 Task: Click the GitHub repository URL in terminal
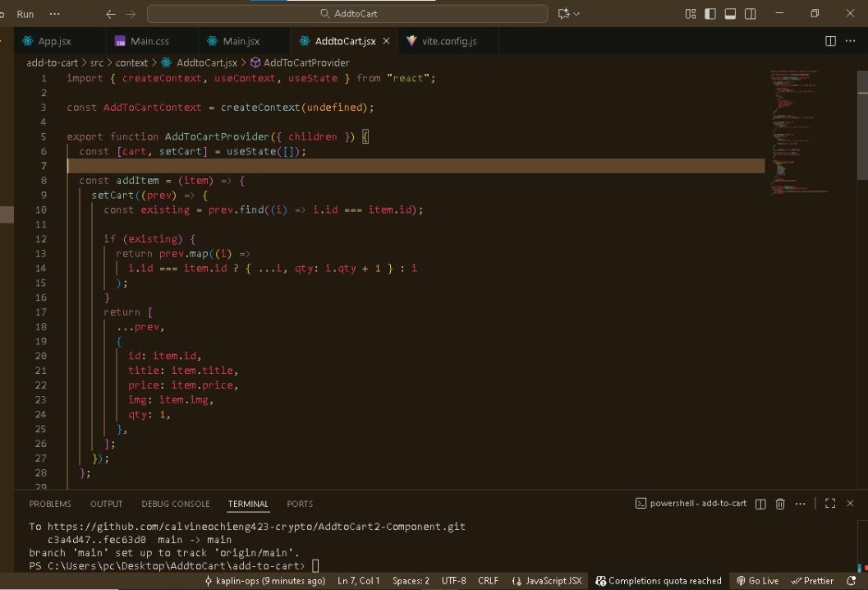click(256, 527)
